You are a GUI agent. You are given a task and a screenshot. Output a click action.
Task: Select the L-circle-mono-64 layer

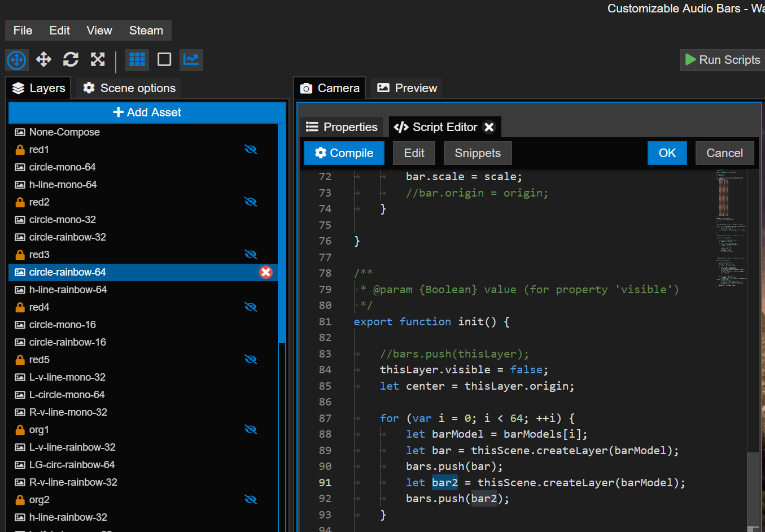pos(143,395)
